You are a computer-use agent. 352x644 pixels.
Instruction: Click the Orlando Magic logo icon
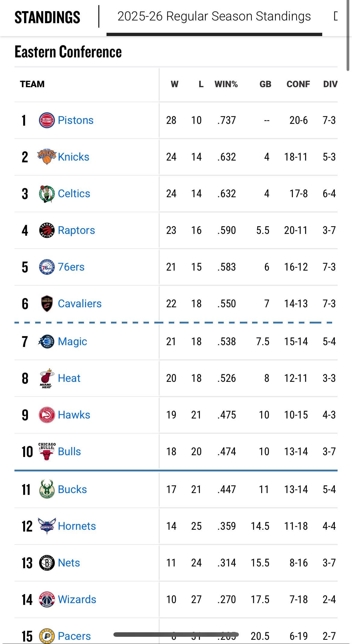pyautogui.click(x=47, y=342)
